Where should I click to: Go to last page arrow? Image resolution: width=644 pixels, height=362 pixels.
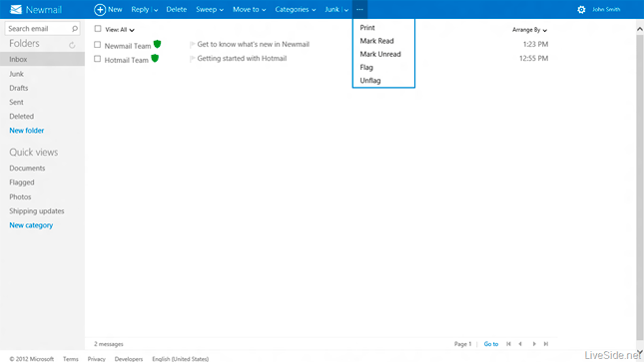(x=546, y=344)
